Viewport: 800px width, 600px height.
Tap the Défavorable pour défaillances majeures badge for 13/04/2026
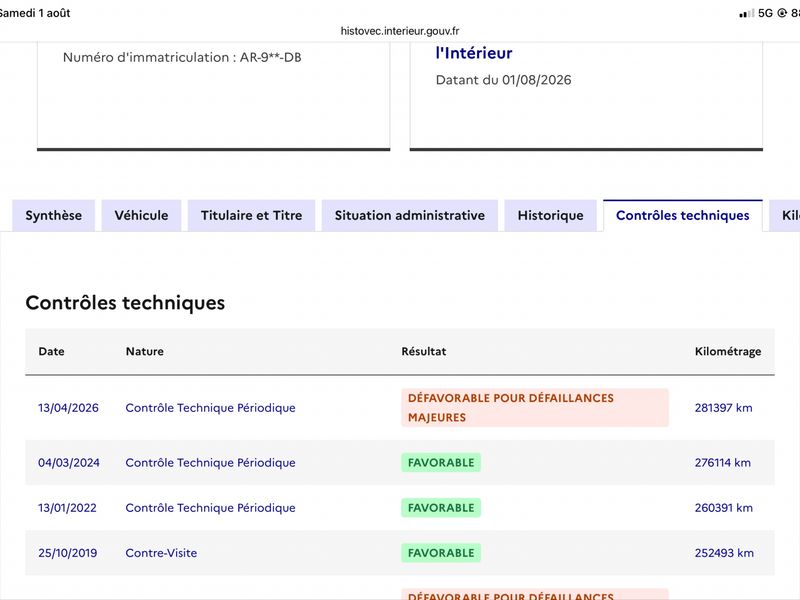(x=535, y=408)
